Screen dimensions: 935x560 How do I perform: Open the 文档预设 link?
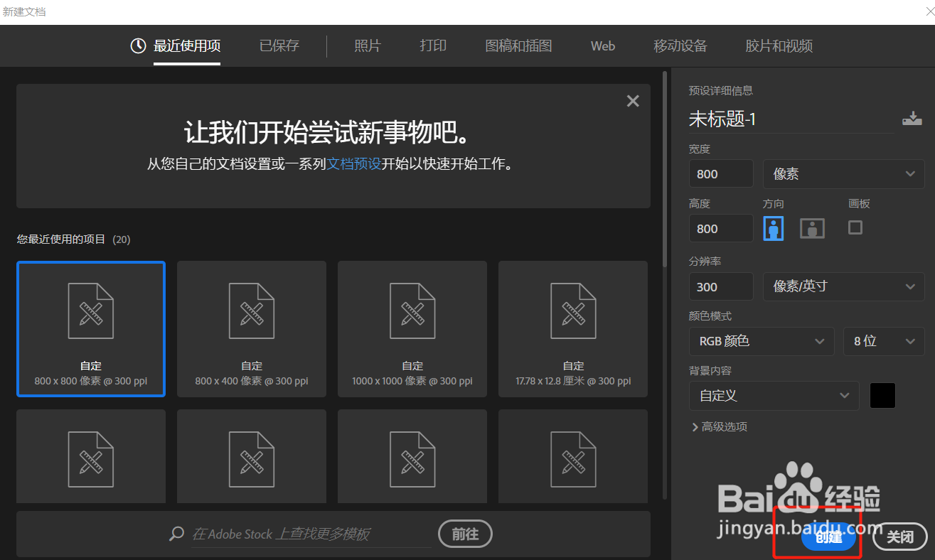pos(354,163)
